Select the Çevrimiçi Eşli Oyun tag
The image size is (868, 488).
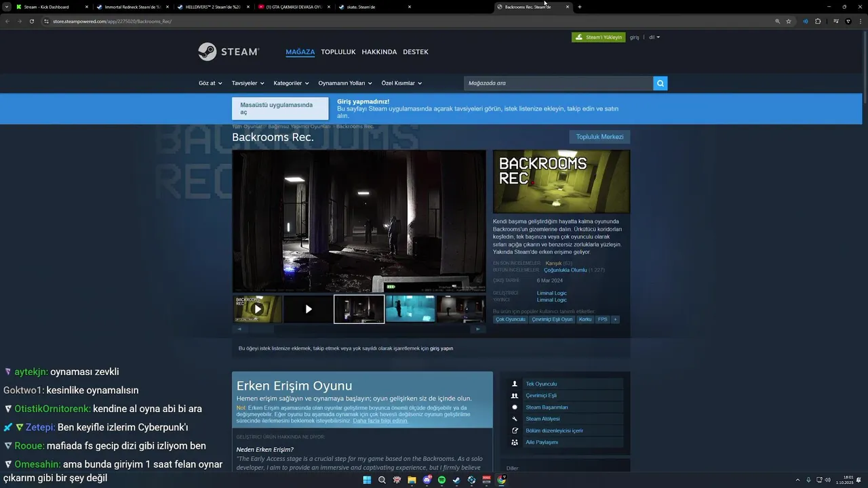click(x=552, y=319)
